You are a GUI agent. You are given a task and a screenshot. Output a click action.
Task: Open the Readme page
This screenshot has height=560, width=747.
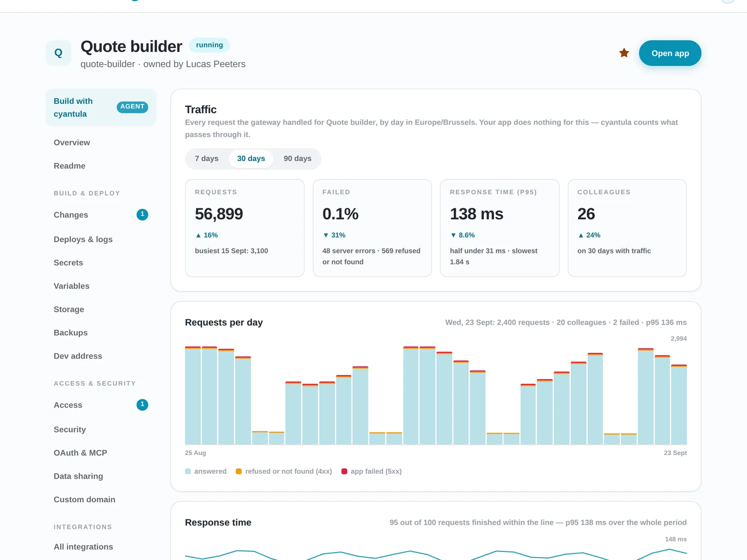(x=101, y=166)
